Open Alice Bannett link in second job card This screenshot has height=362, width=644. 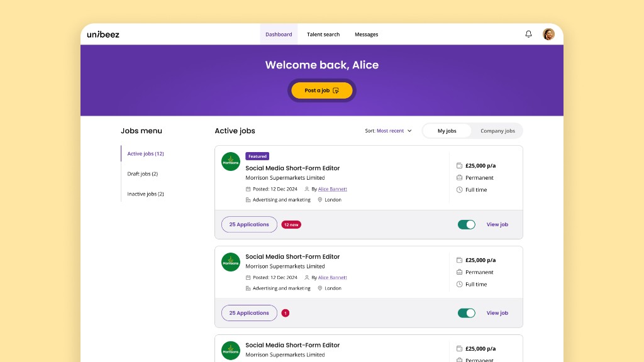[x=332, y=277]
